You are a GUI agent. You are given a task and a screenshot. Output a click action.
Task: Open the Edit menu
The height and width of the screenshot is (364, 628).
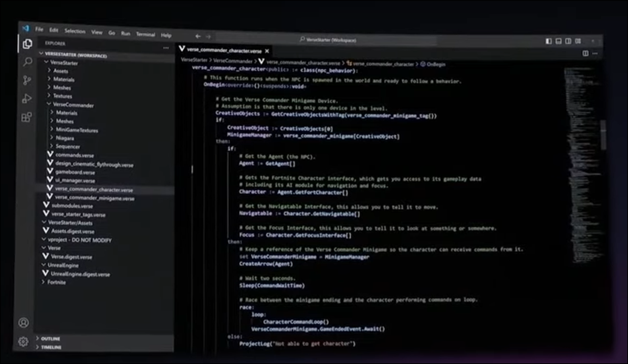54,30
